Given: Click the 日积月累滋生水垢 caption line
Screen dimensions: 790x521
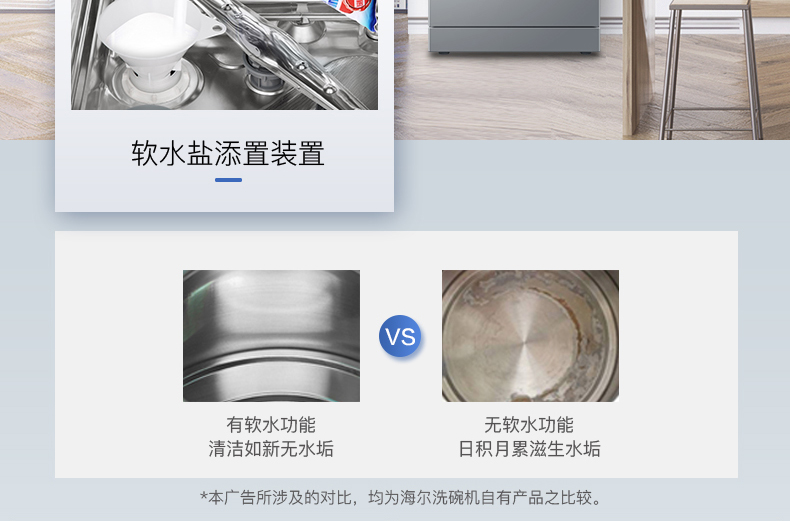Looking at the screenshot, I should (529, 448).
